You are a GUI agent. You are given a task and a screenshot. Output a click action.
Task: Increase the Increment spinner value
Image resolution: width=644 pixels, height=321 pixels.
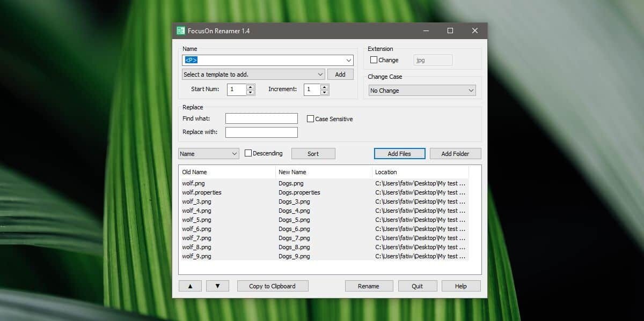324,87
